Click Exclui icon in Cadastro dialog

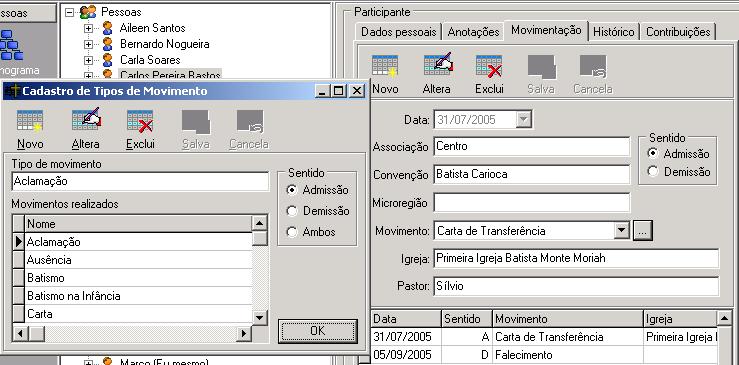point(140,121)
